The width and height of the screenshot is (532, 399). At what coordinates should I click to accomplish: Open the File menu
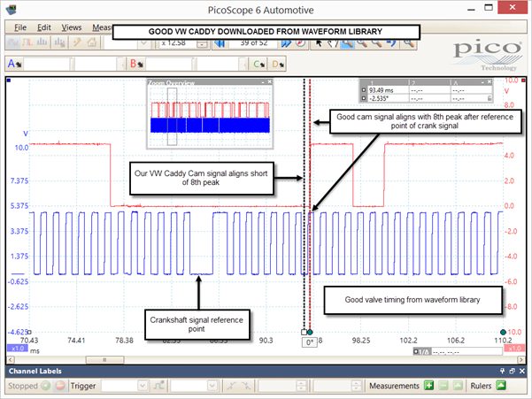tap(20, 27)
